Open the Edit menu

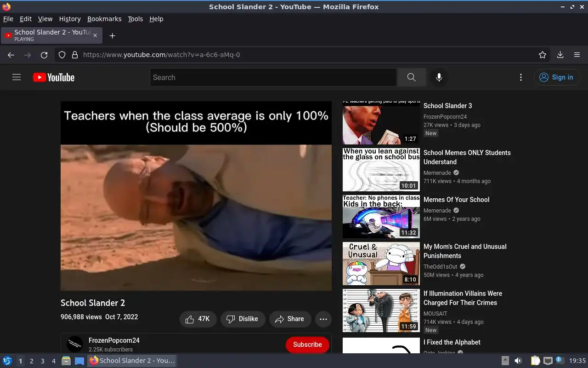(26, 19)
